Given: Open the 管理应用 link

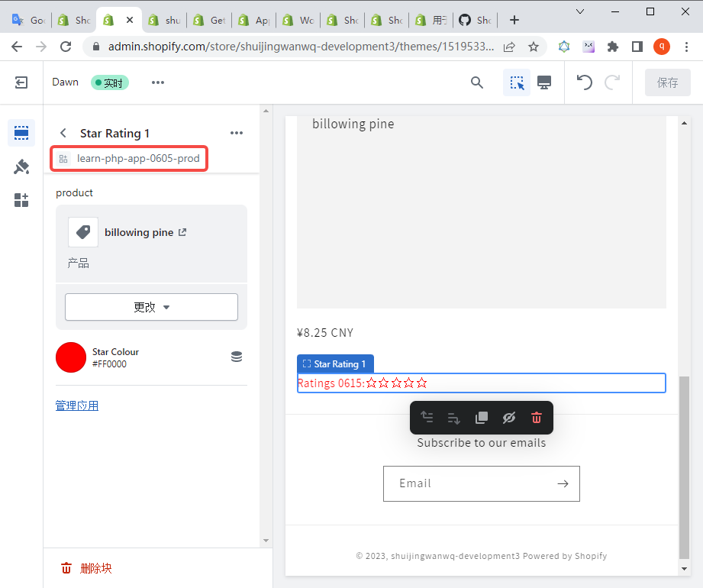Looking at the screenshot, I should tap(77, 405).
